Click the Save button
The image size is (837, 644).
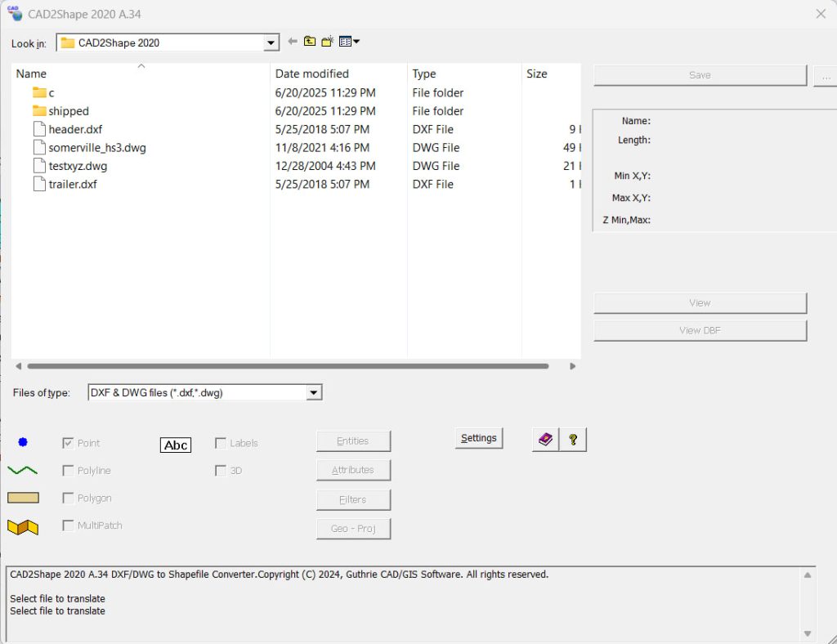pyautogui.click(x=700, y=75)
